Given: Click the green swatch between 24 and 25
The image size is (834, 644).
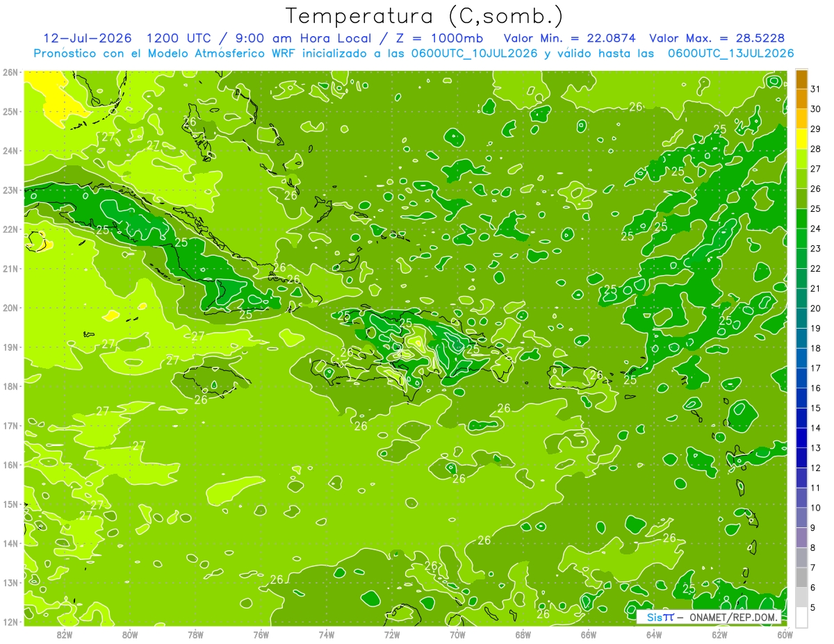Looking at the screenshot, I should click(x=801, y=219).
